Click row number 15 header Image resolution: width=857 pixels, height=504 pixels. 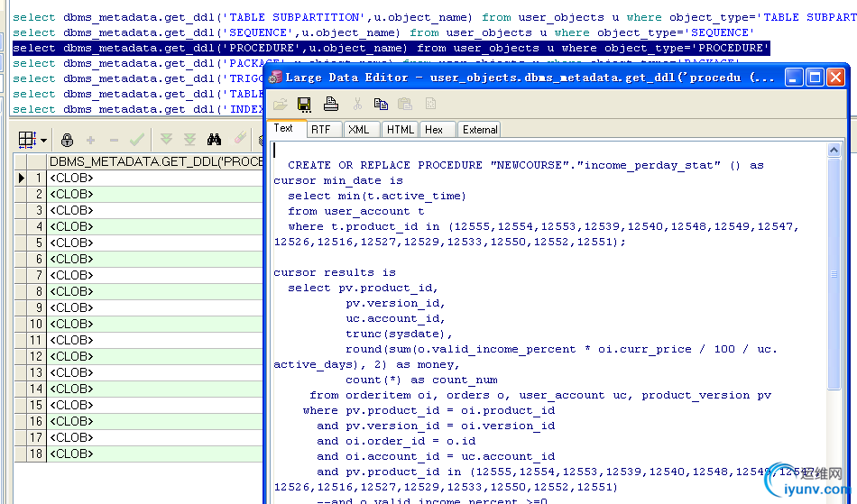pos(37,405)
